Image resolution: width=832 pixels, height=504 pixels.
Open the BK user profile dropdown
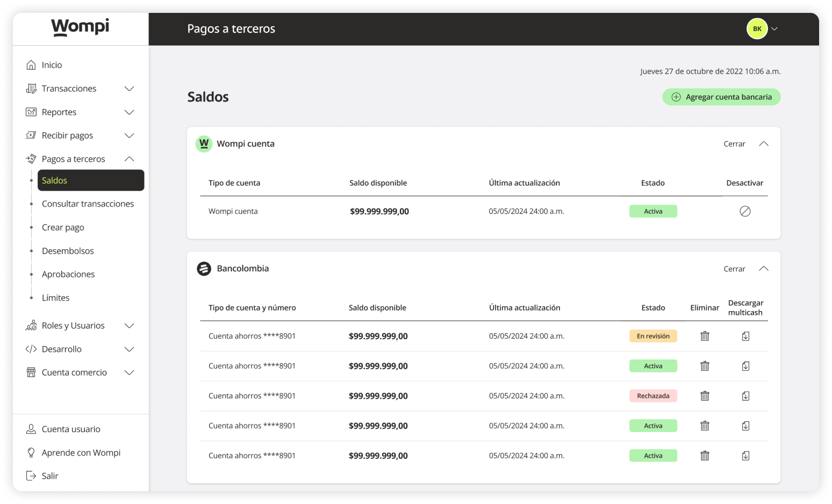(757, 28)
